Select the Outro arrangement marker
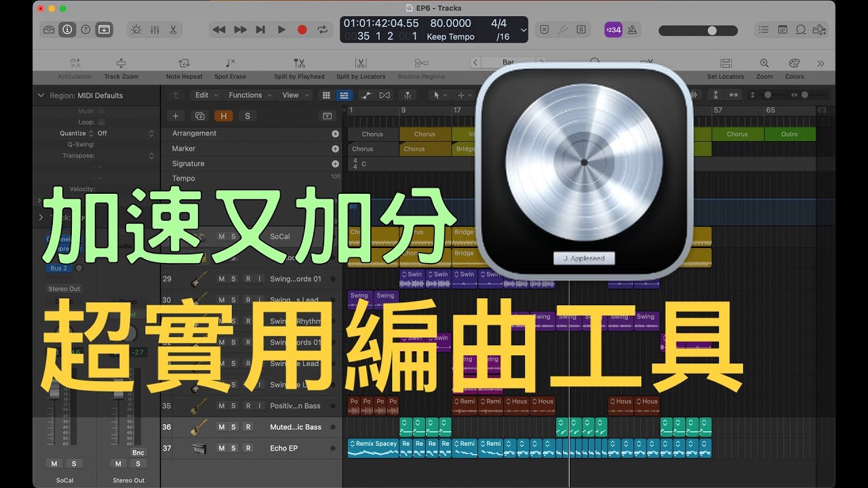 pos(789,134)
